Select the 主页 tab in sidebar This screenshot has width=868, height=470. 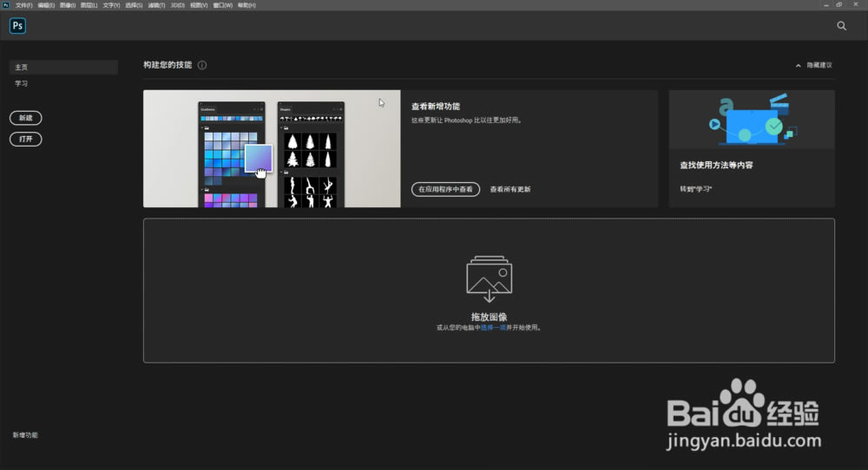click(63, 67)
